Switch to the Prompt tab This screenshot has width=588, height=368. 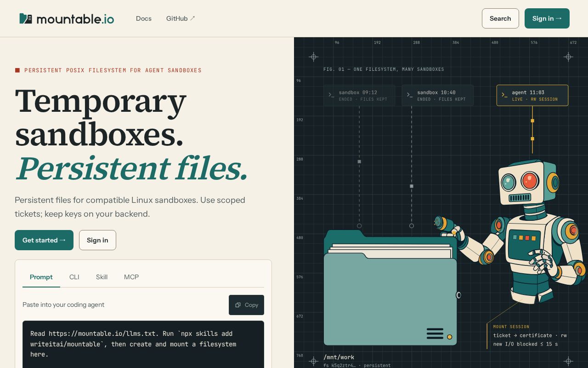pos(41,277)
